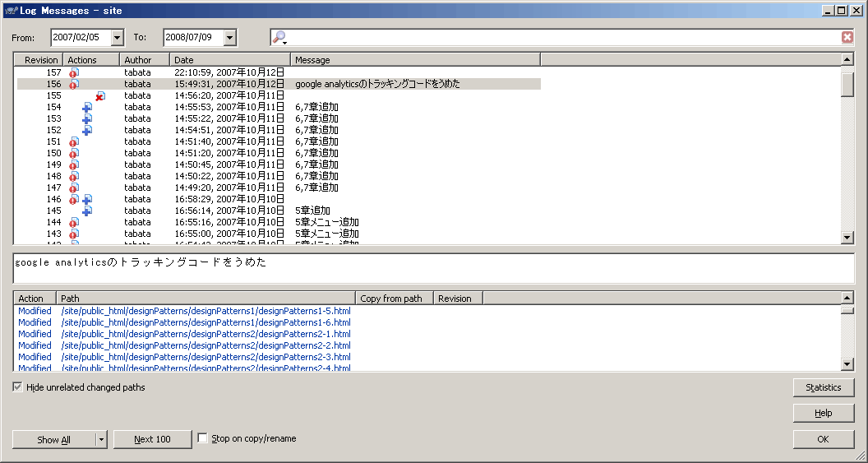Click the modified action icon in revision 151

point(74,142)
